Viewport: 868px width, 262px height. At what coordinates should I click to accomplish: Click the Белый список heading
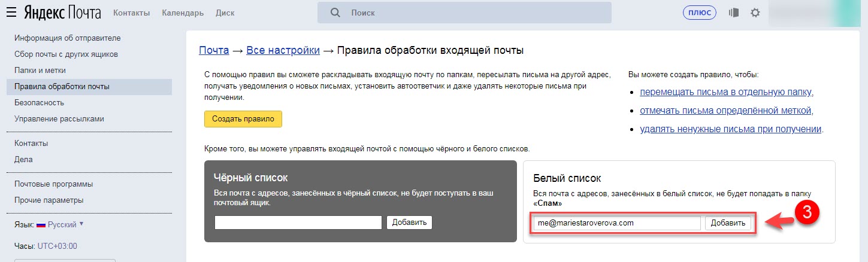pos(567,178)
